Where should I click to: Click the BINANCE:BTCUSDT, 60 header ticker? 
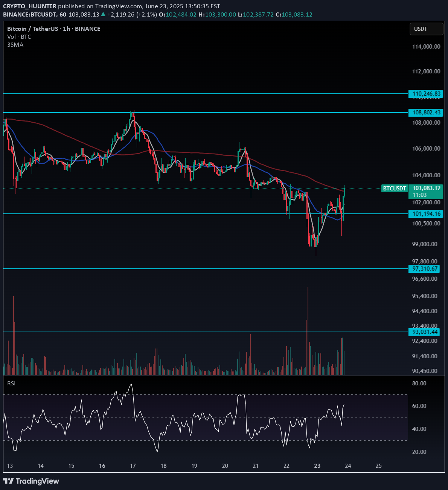(x=35, y=15)
